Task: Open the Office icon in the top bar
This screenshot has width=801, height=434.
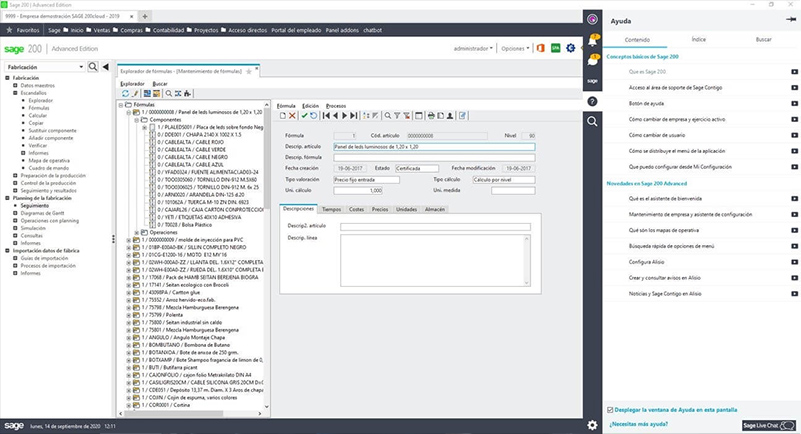Action: pyautogui.click(x=540, y=49)
